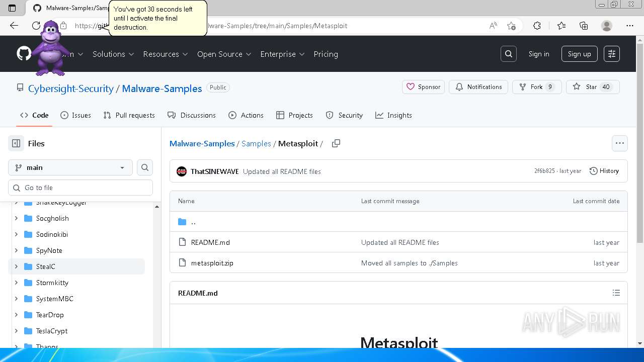
Task: Add this page to favorites
Action: [512, 26]
